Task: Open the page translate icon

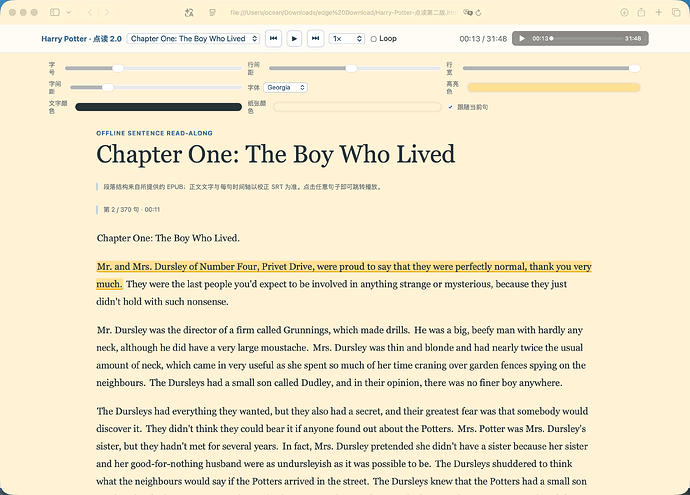Action: [x=189, y=13]
